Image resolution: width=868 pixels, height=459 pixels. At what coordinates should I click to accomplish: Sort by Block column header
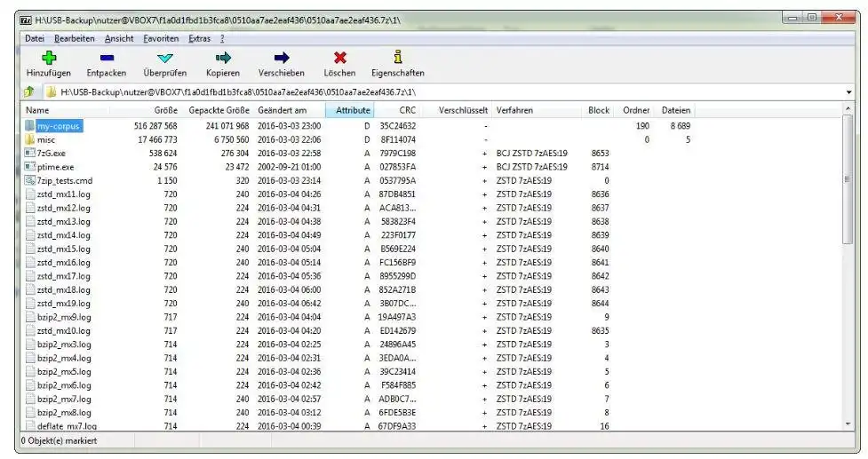597,110
